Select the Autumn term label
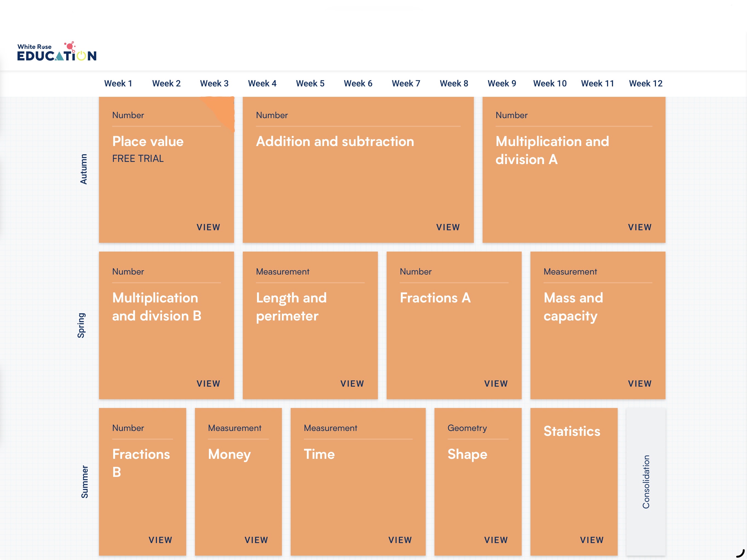 click(x=83, y=169)
